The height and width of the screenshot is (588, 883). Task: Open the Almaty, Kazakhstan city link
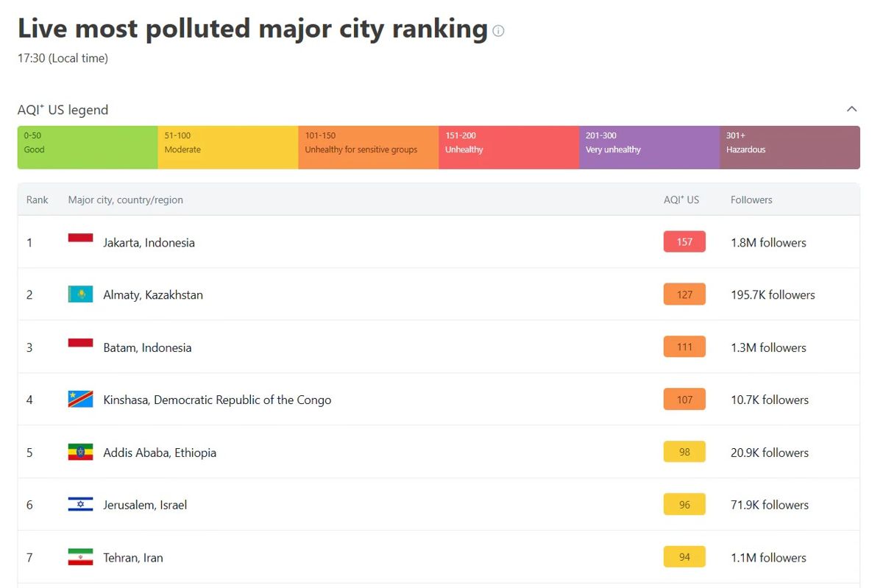point(153,294)
